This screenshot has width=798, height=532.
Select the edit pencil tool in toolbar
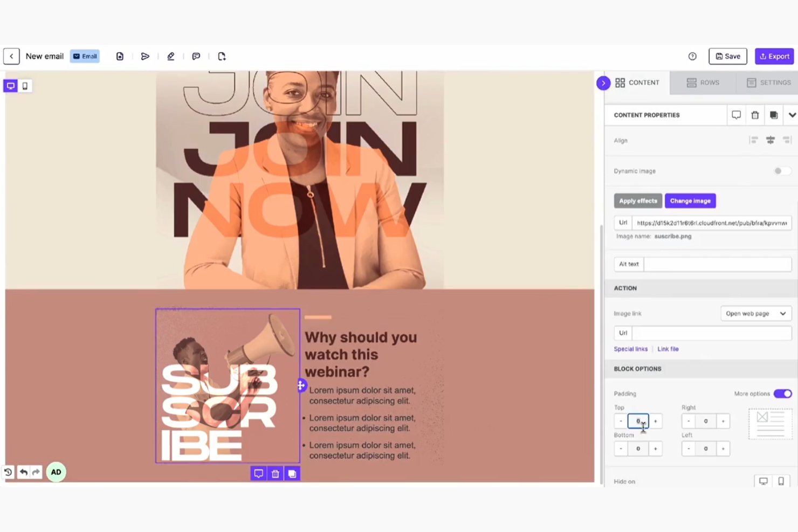[x=171, y=56]
